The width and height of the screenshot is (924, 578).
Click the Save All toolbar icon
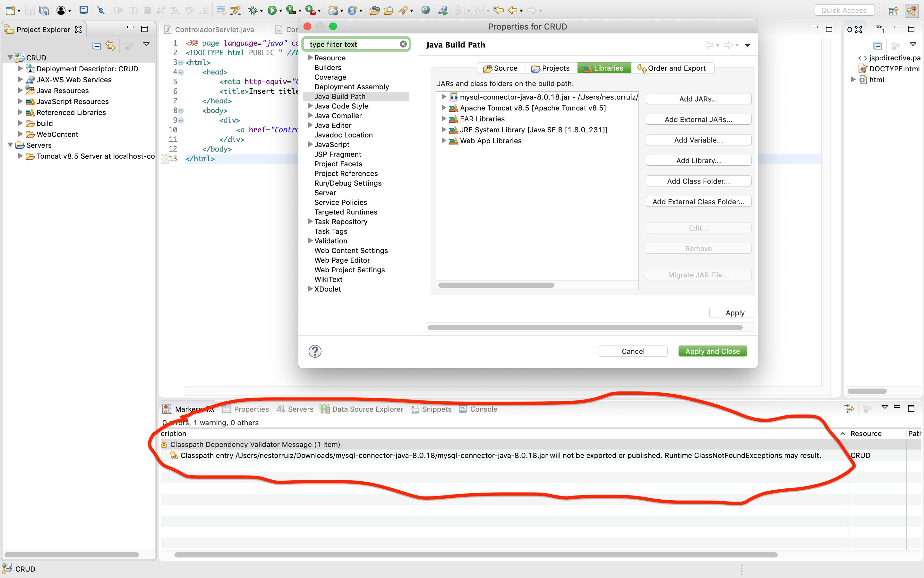(x=44, y=10)
